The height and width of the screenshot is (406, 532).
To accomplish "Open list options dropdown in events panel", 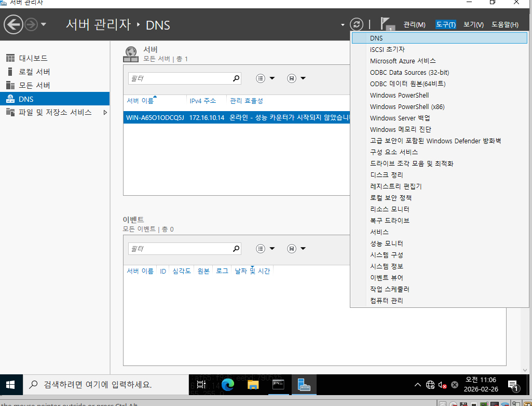I will point(265,249).
